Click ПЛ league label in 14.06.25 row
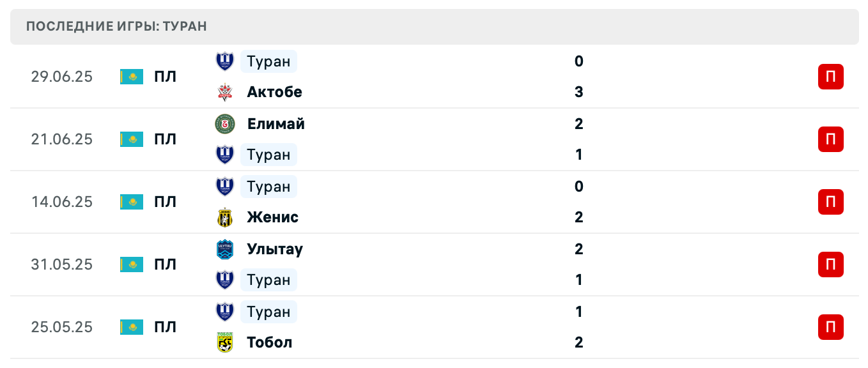This screenshot has width=868, height=368. pos(165,202)
